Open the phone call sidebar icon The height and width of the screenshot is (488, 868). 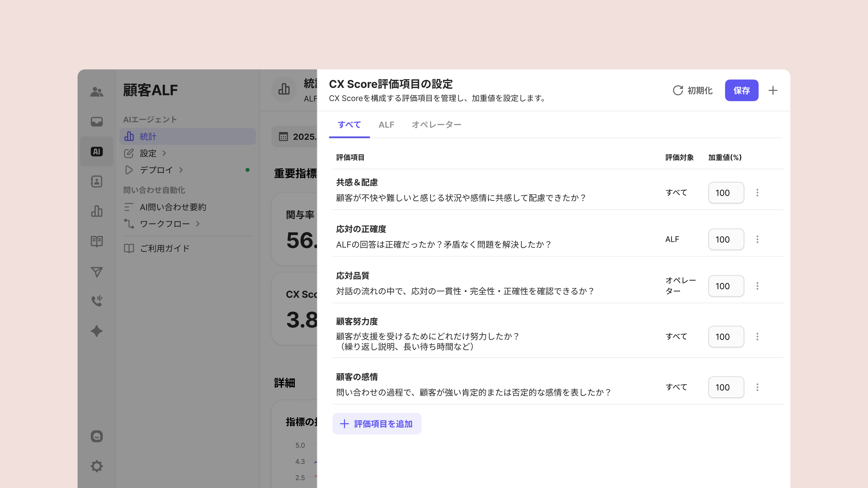click(x=96, y=301)
